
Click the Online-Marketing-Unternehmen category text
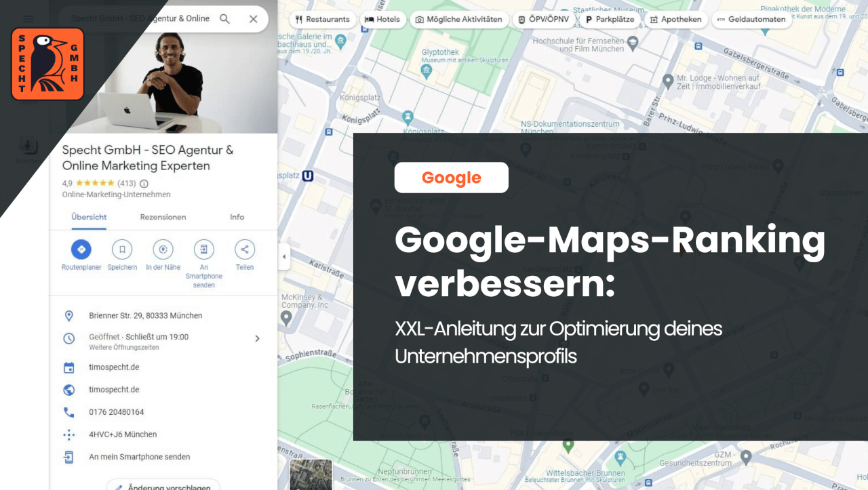[x=117, y=195]
